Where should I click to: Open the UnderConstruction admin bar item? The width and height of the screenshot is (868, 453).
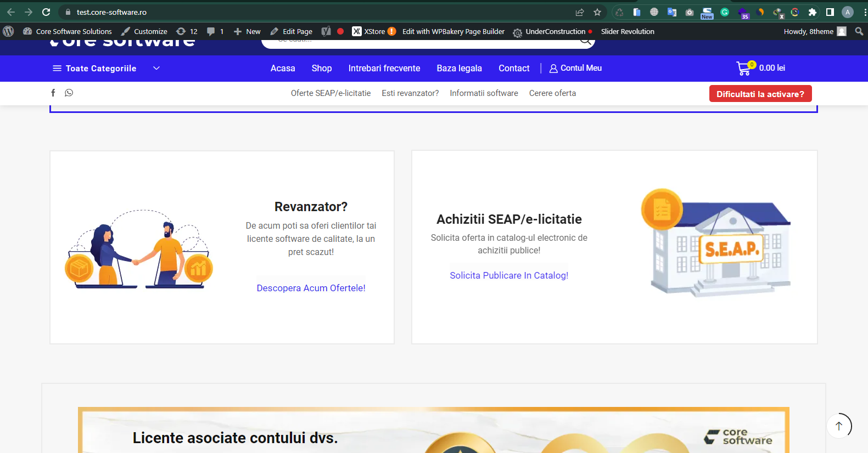tap(552, 31)
